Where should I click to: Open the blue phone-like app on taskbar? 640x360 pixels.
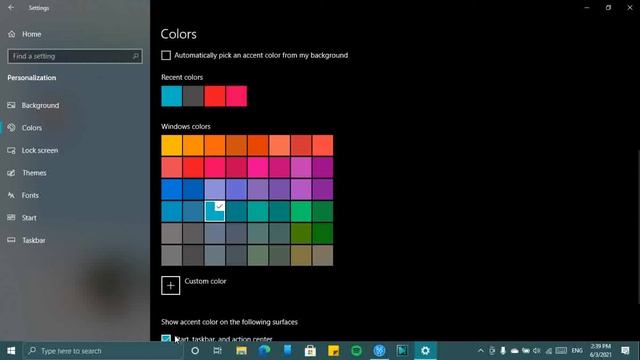287,351
